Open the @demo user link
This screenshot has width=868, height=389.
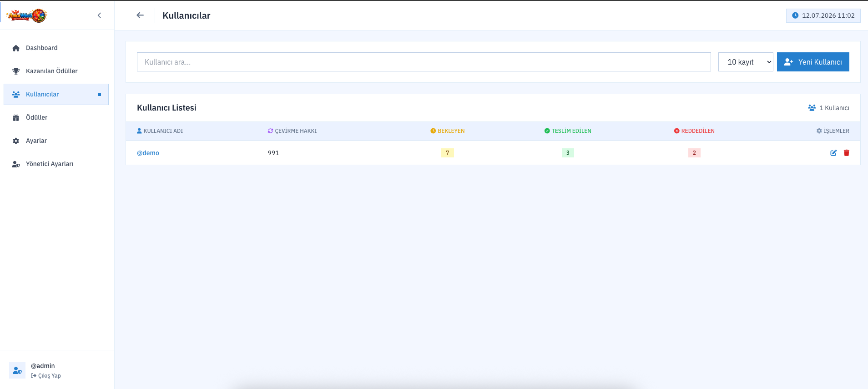(148, 153)
